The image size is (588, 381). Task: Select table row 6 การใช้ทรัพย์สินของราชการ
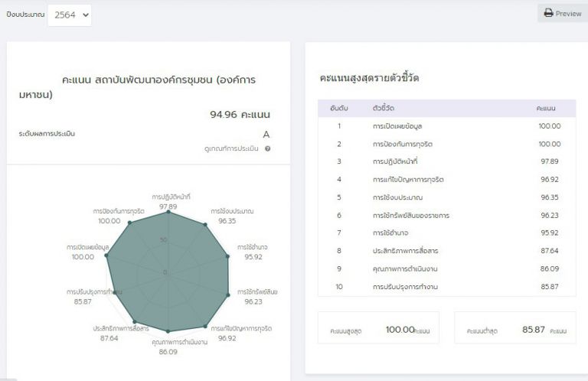pyautogui.click(x=446, y=215)
